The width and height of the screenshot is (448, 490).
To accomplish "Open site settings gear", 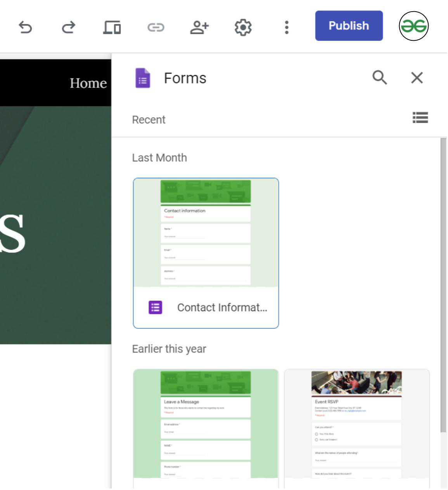I will [243, 27].
